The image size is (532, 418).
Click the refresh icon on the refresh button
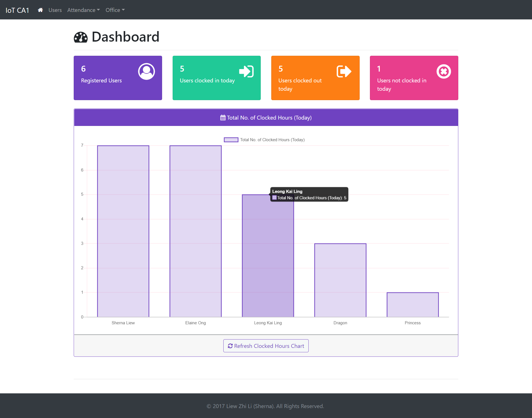point(230,346)
